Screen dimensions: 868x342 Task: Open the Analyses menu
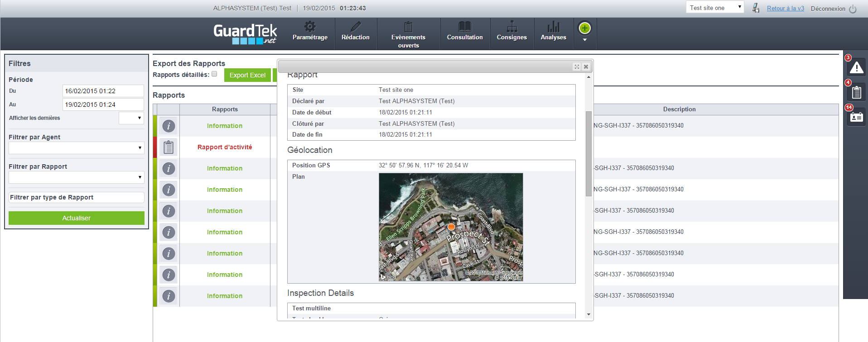(554, 31)
